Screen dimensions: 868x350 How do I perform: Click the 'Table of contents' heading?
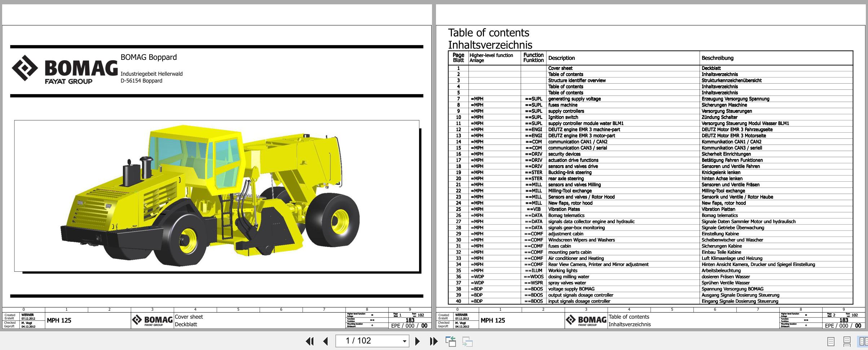488,33
